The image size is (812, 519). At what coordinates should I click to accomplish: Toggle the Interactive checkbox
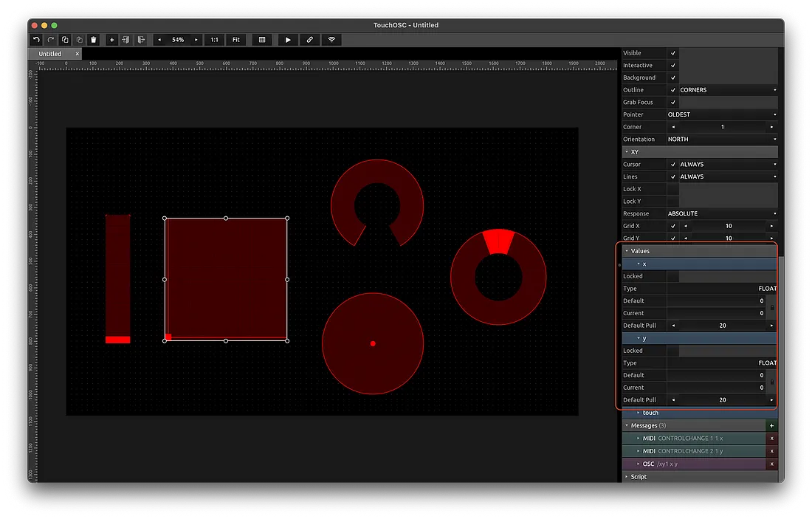coord(672,66)
